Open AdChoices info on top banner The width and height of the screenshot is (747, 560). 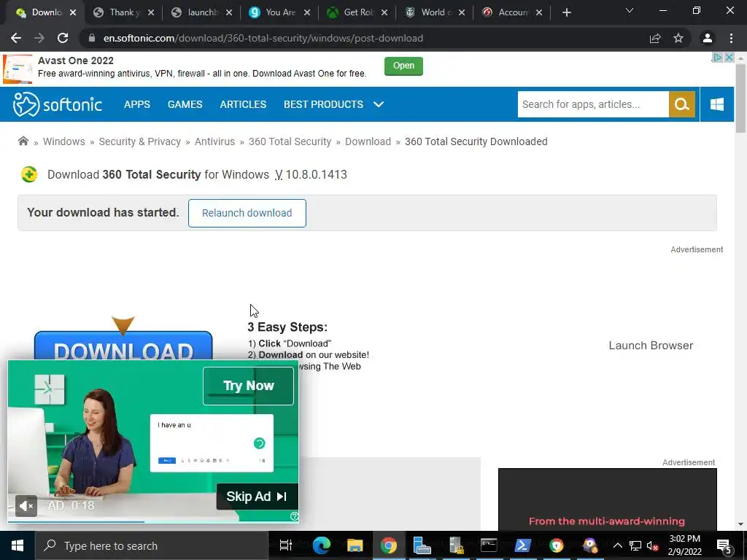coord(717,58)
